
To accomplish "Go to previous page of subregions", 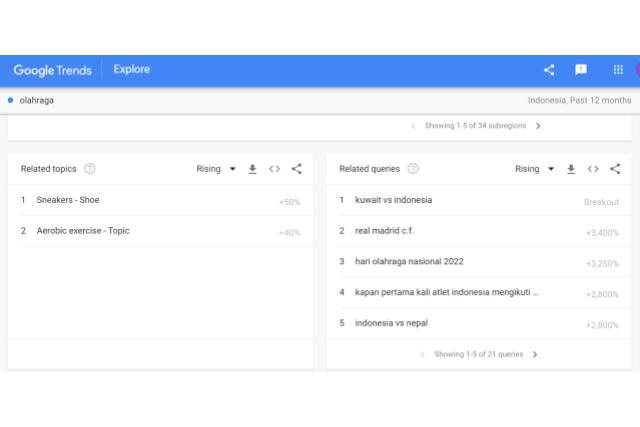I will [x=413, y=126].
